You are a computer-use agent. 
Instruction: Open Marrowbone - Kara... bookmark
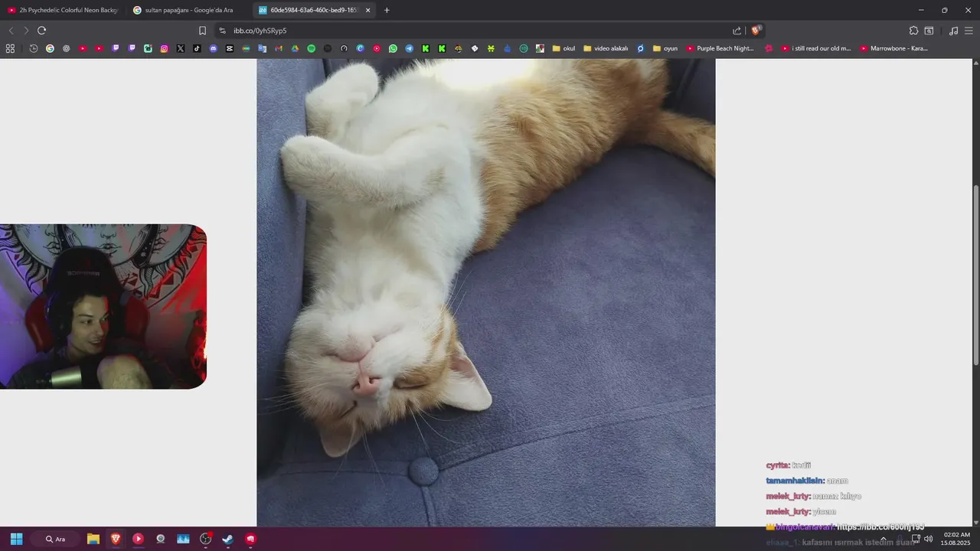[x=893, y=48]
